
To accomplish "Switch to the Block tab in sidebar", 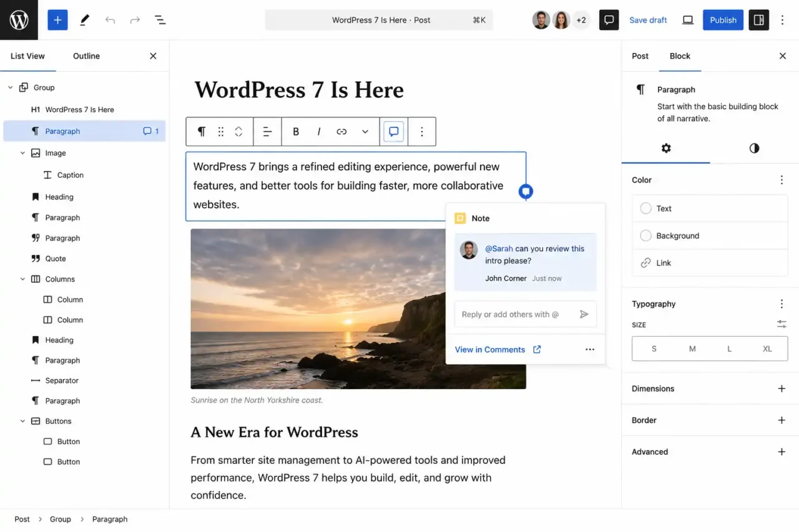I will click(x=680, y=56).
